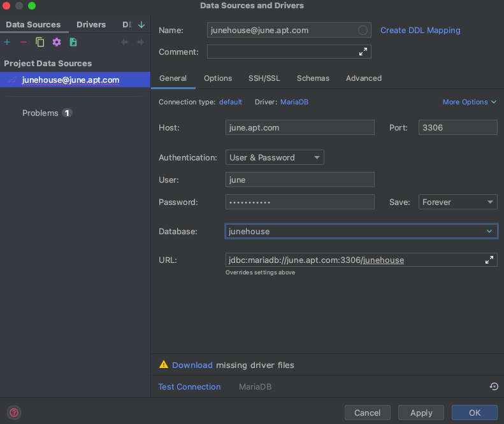Remove the selected data source with minus icon

pos(24,42)
